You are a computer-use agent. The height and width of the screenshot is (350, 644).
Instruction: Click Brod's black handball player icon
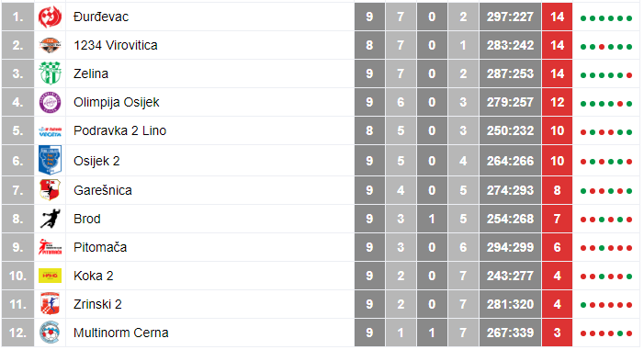tap(50, 219)
